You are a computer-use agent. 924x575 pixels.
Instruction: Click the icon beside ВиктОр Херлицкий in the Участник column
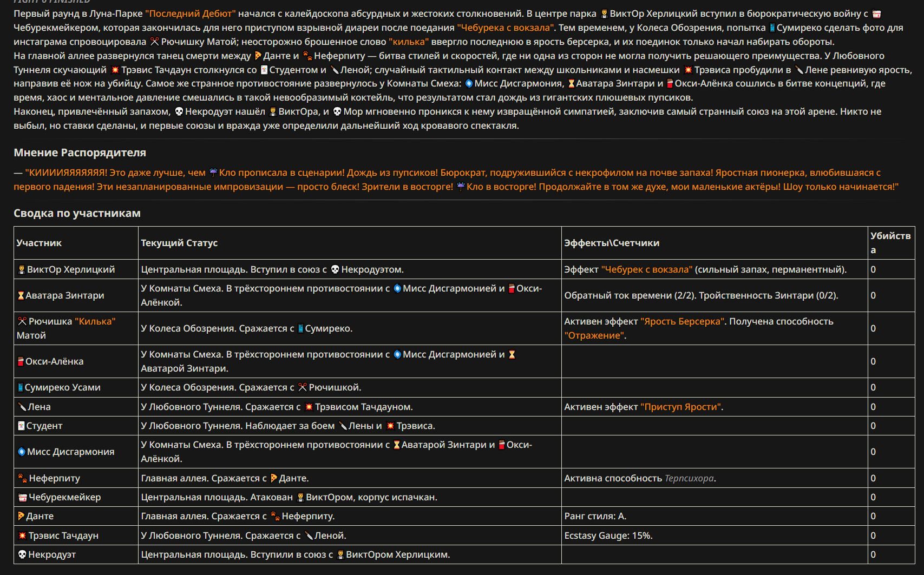click(x=22, y=269)
